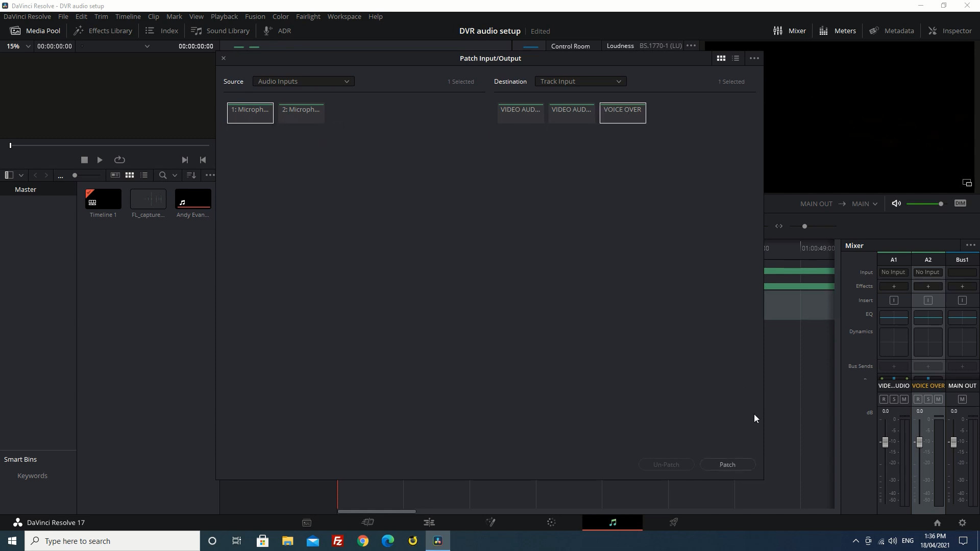Open the Effects Library panel
This screenshot has width=980, height=551.
point(103,31)
